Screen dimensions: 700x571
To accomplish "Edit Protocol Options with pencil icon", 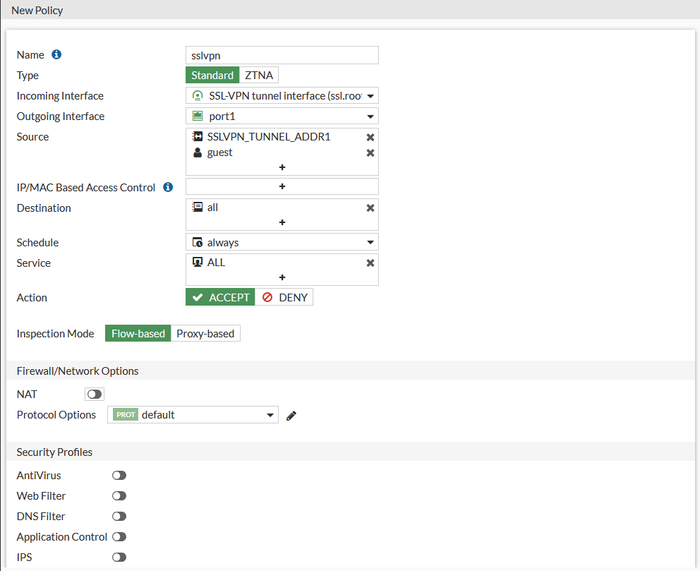I will 291,416.
